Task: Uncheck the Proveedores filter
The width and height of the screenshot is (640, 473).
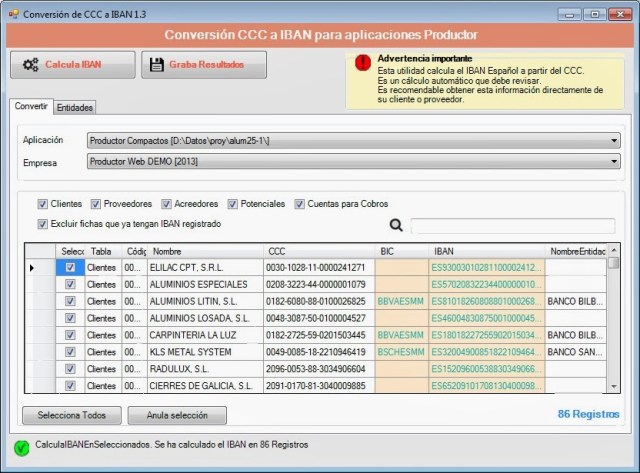Action: click(96, 204)
